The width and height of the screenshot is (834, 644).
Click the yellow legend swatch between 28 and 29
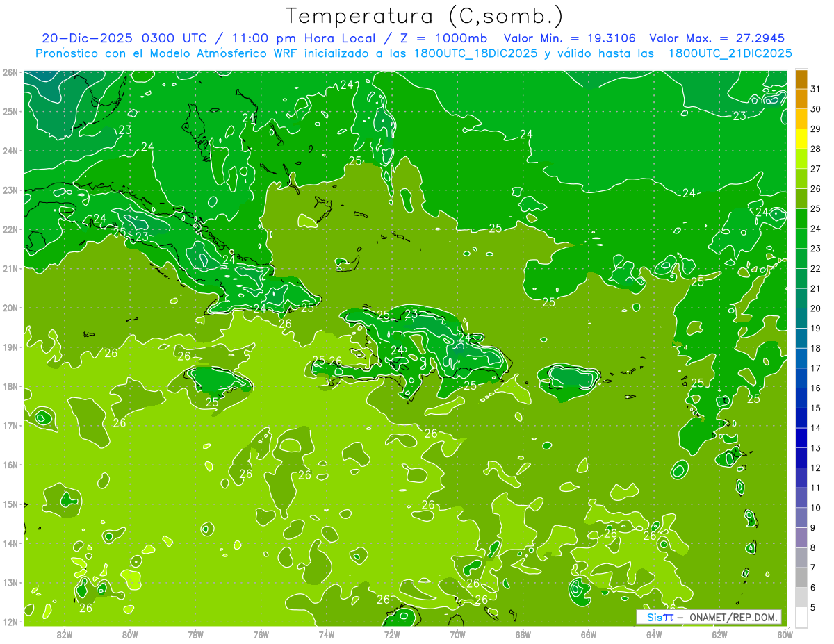pos(801,139)
